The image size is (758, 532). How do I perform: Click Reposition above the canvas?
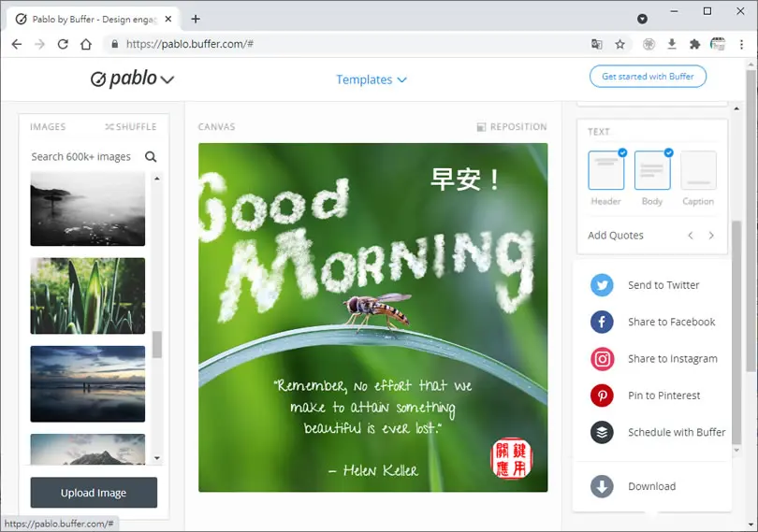coord(512,126)
